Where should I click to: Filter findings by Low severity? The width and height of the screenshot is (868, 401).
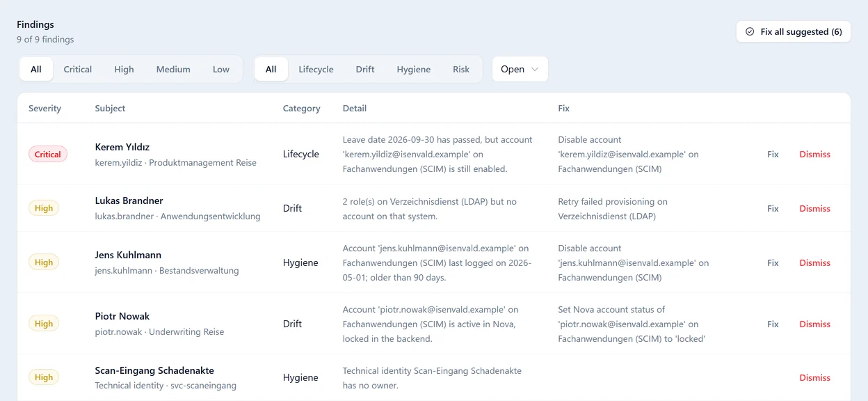[221, 69]
